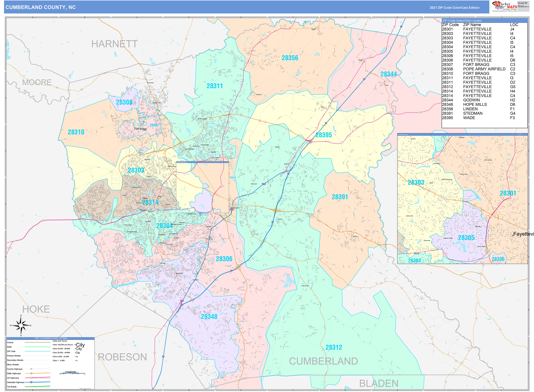The width and height of the screenshot is (534, 392).
Task: Click ZIP label 28312 on the map
Action: [x=334, y=347]
